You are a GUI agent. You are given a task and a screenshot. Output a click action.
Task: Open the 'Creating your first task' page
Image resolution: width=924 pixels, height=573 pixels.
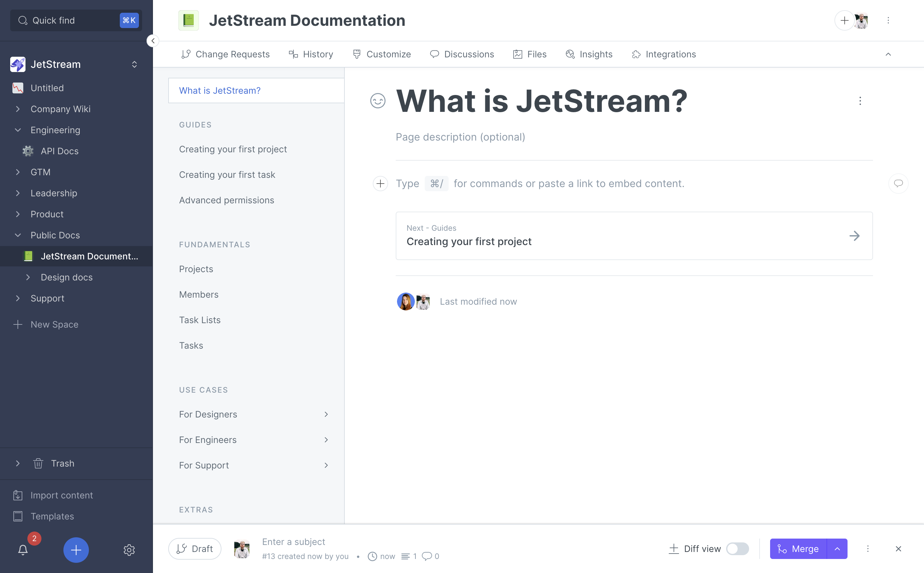[x=227, y=175]
